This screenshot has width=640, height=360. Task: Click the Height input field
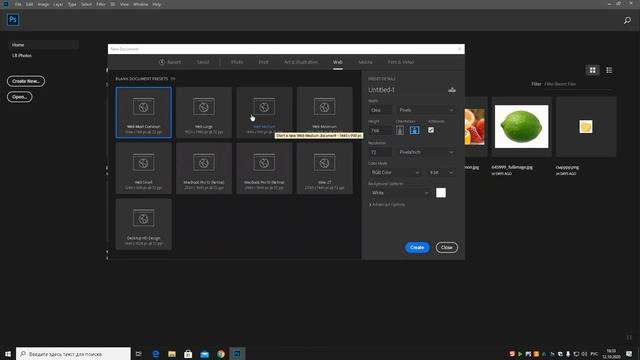click(380, 130)
